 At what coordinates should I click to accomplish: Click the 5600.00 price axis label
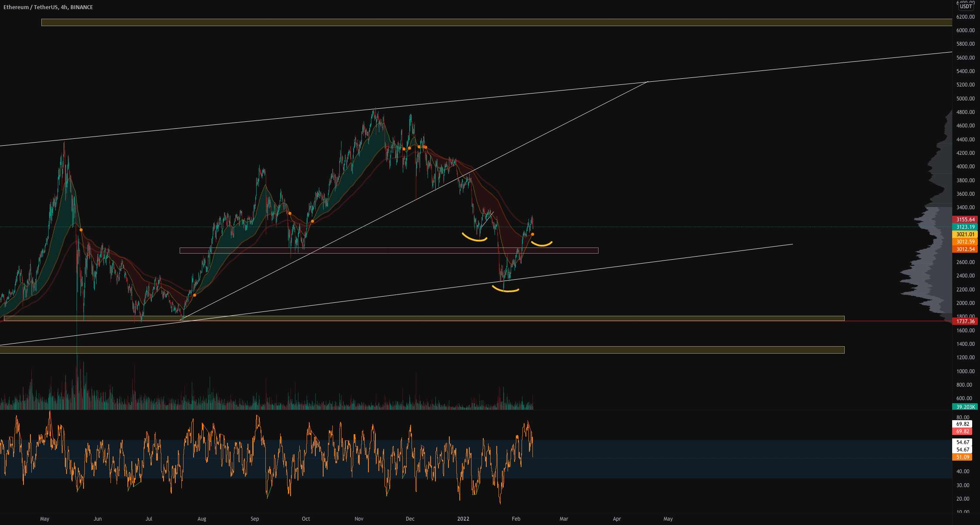pos(965,58)
